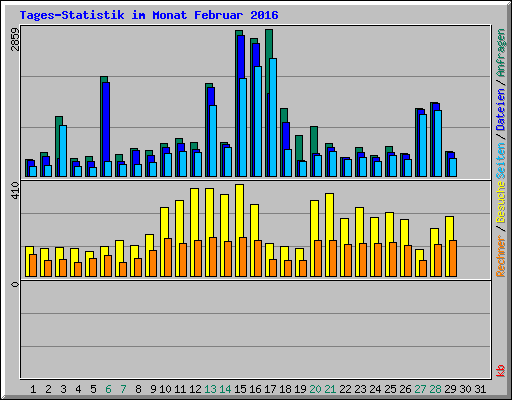Image resolution: width=512 pixels, height=400 pixels.
Task: Click the cyan Seiten bar for day 13
Action: (213, 141)
